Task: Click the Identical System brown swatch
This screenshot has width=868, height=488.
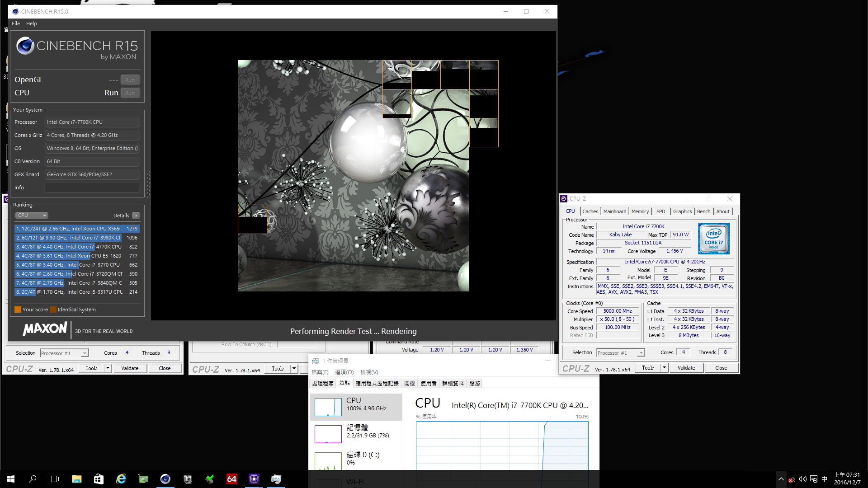Action: (53, 310)
